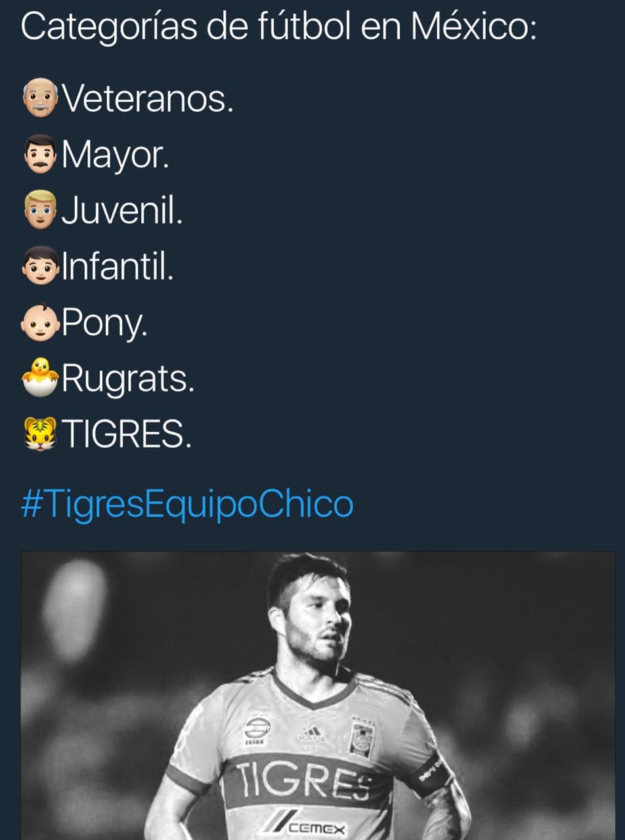Viewport: 625px width, 840px height.
Task: Select the 'TIGRES.' text line in the list
Action: (127, 435)
